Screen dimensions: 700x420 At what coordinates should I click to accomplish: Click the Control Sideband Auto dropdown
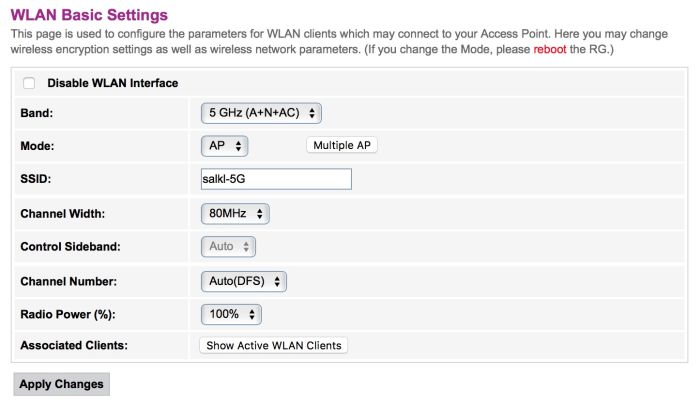[228, 246]
